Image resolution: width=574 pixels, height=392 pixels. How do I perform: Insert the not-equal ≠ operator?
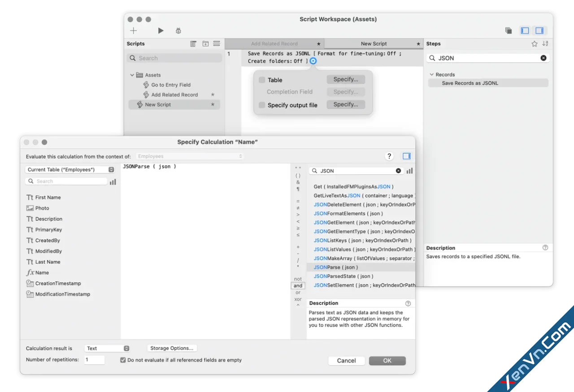click(x=298, y=208)
